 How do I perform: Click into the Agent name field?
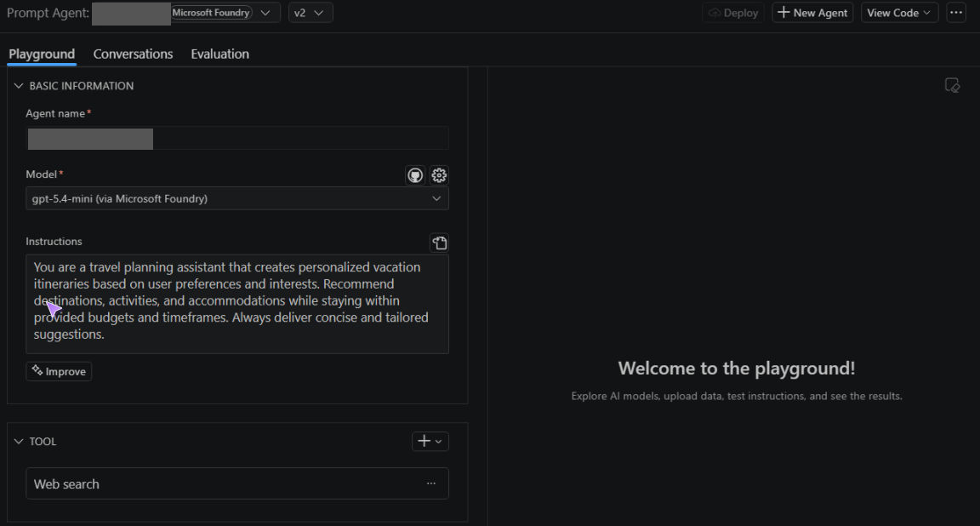(236, 138)
